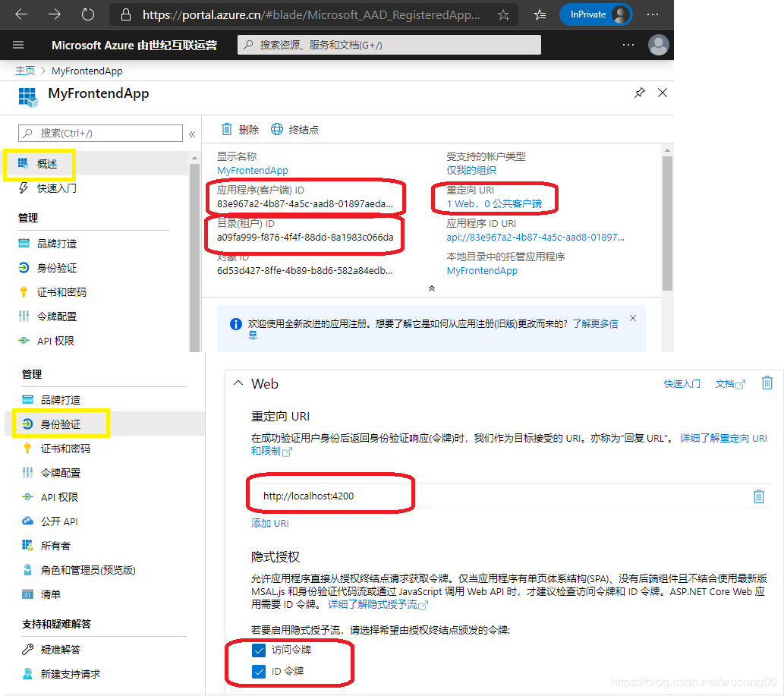Open Azure header more options ellipsis
784x696 pixels.
pyautogui.click(x=628, y=45)
